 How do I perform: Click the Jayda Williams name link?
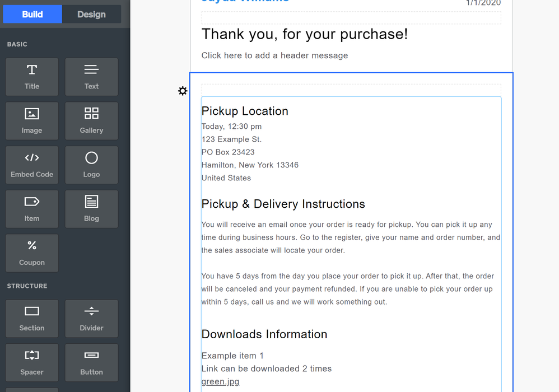tap(244, 2)
